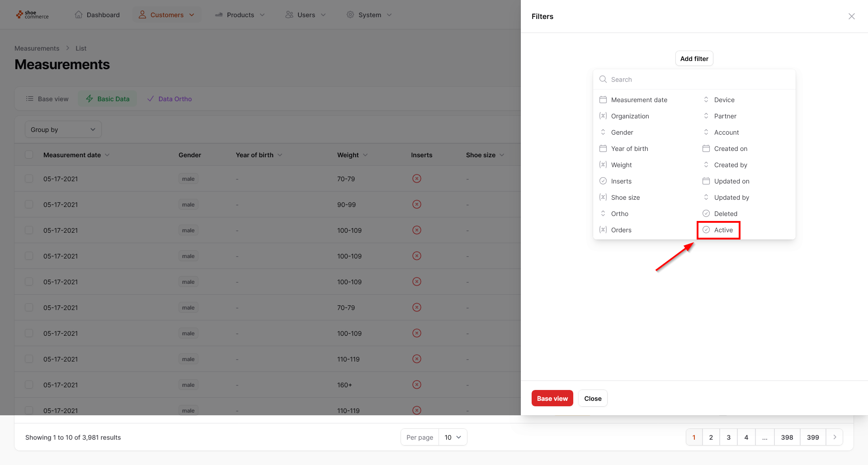Click the variable icon beside Organization
Screen dimensions: 868x465
tap(603, 116)
